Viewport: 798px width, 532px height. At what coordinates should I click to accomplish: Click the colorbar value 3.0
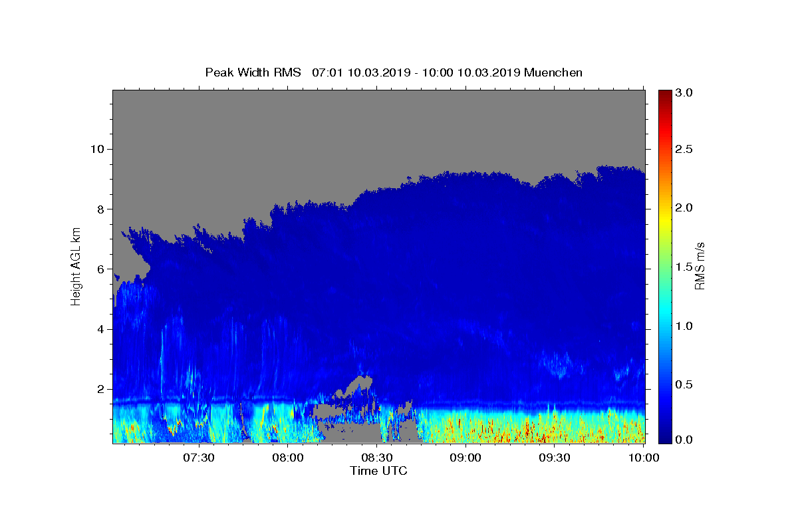[685, 92]
